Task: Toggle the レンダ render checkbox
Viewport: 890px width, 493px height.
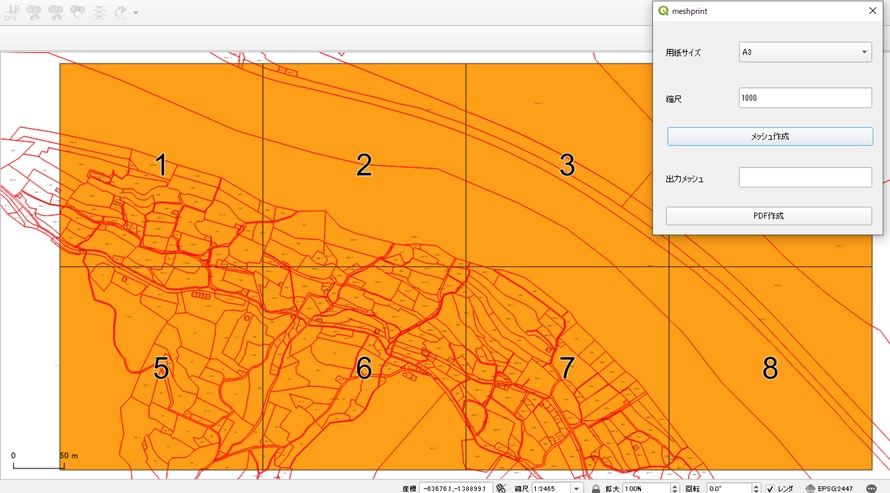Action: 769,488
